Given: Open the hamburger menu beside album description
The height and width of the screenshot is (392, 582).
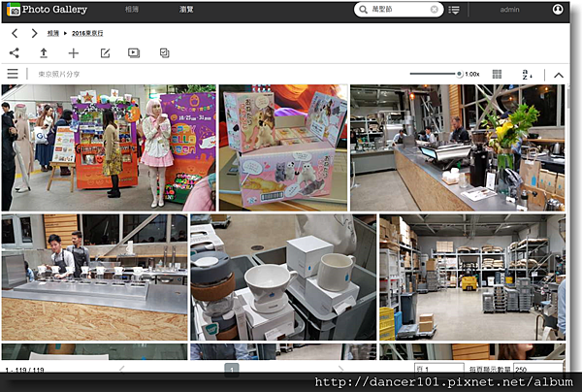Looking at the screenshot, I should tap(13, 74).
